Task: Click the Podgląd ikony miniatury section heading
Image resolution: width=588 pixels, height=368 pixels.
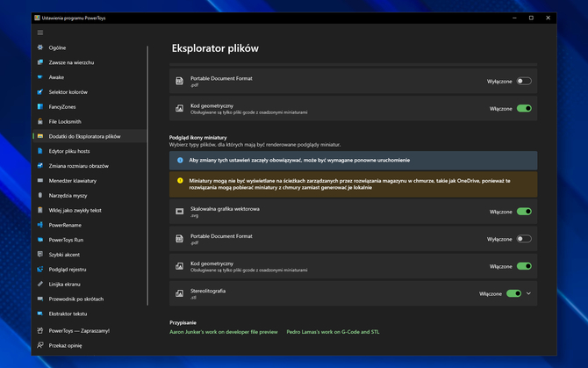Action: pyautogui.click(x=197, y=138)
